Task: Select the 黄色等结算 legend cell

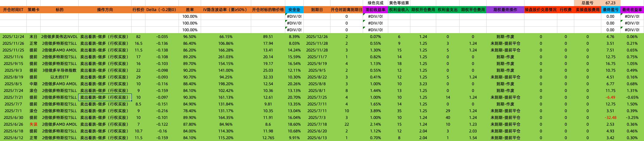Action: coord(399,3)
